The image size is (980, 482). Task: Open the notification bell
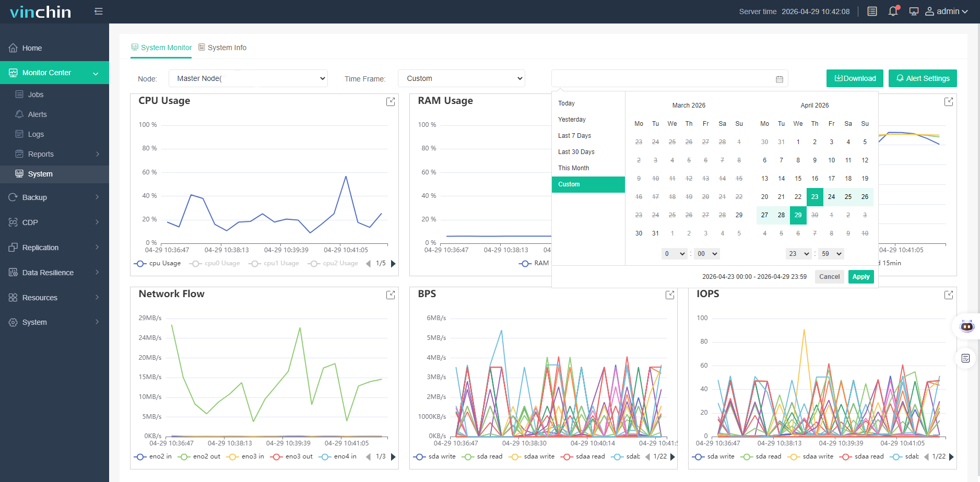(893, 11)
